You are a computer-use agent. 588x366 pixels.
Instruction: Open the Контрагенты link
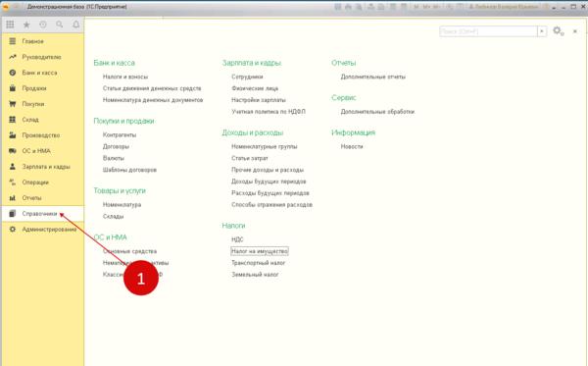point(120,134)
